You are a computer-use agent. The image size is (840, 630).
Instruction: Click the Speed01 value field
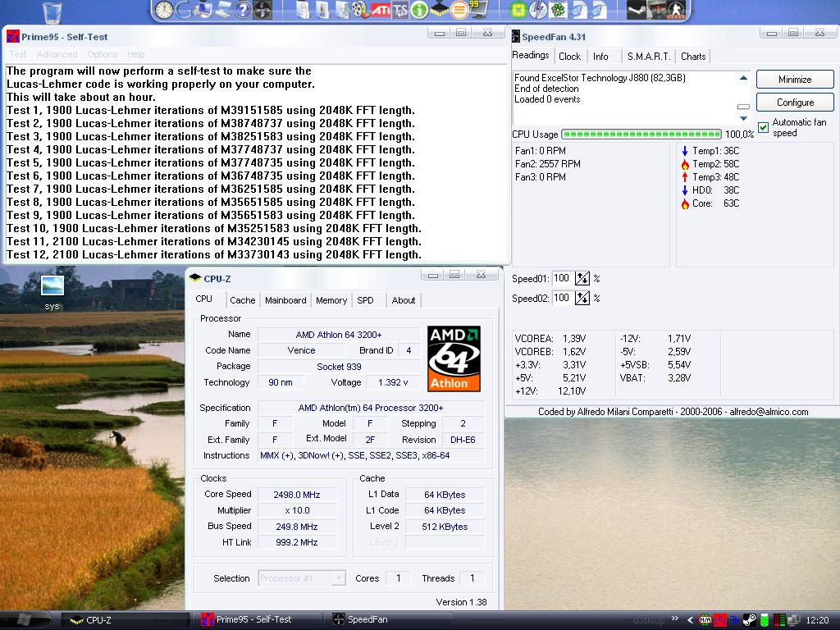click(x=562, y=279)
